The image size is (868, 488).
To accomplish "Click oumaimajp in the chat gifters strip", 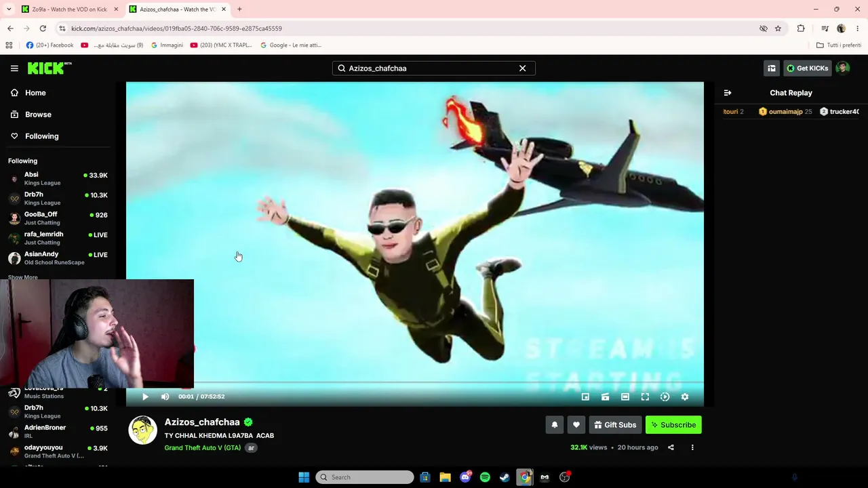I will pyautogui.click(x=785, y=112).
